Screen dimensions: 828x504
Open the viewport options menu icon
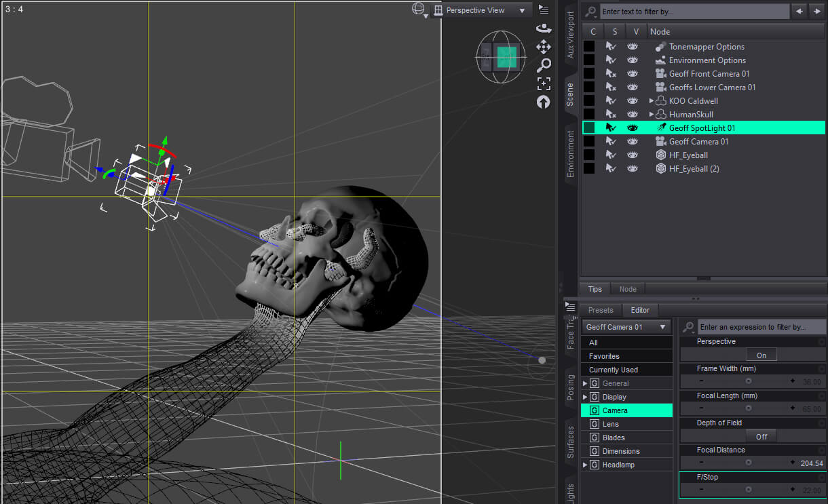(x=544, y=9)
